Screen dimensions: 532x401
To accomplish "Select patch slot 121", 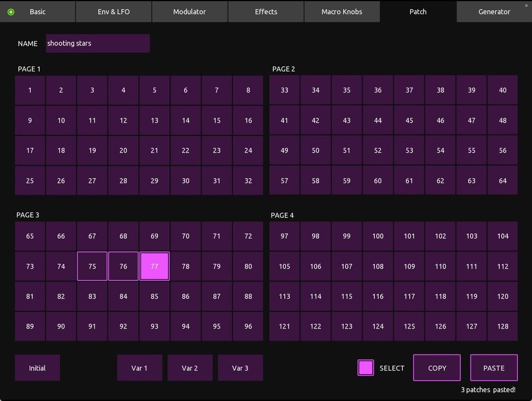I will [284, 326].
